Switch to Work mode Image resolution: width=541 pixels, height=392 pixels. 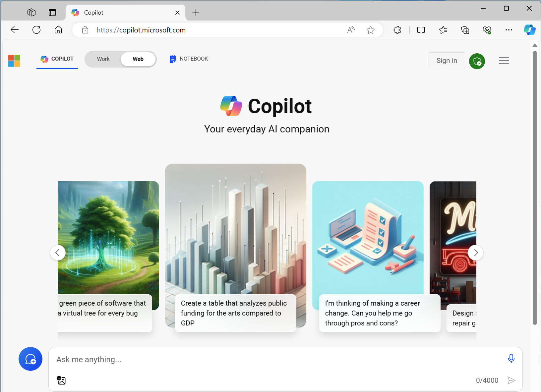103,59
